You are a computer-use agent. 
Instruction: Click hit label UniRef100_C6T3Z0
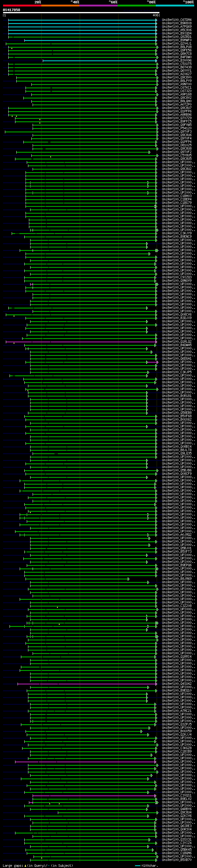176,91
